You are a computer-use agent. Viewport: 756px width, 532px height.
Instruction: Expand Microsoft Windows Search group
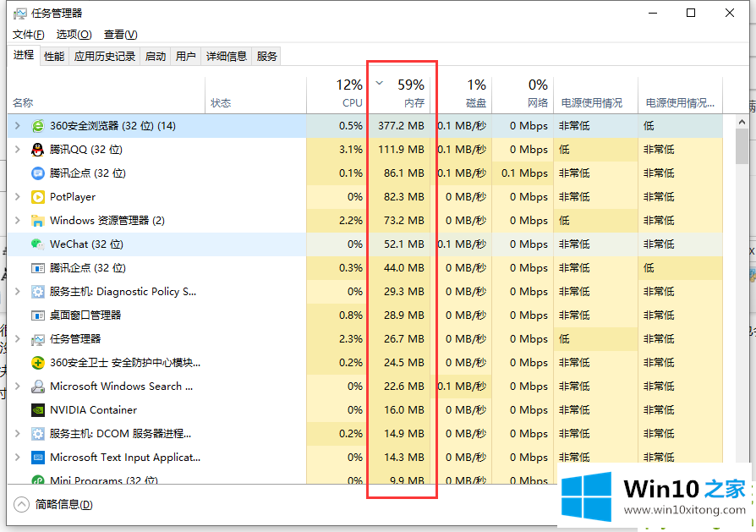tap(18, 387)
